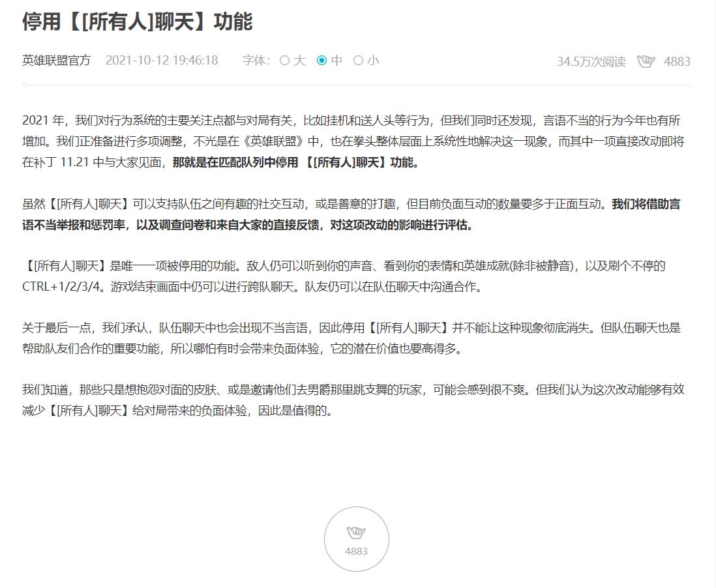Click the bold text 那就是在匹配队列中停用【[所有人]聊天】功能
The image size is (716, 588).
pos(295,162)
